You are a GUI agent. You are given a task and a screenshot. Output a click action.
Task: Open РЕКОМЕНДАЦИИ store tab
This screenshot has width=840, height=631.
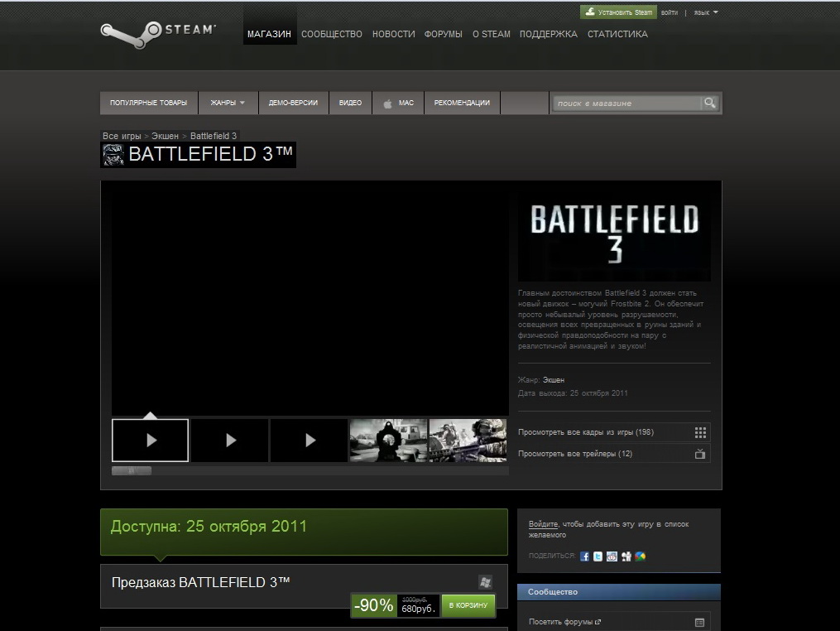coord(462,103)
